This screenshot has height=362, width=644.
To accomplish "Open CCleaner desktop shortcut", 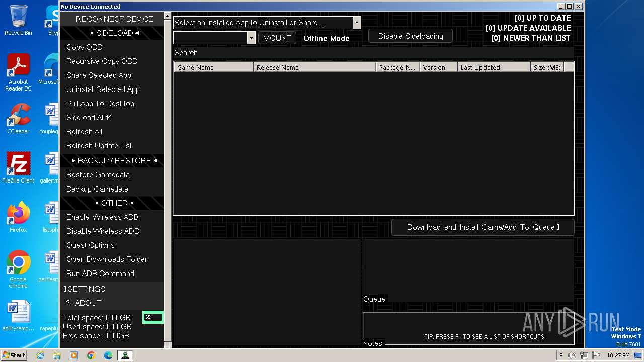I will tap(18, 119).
